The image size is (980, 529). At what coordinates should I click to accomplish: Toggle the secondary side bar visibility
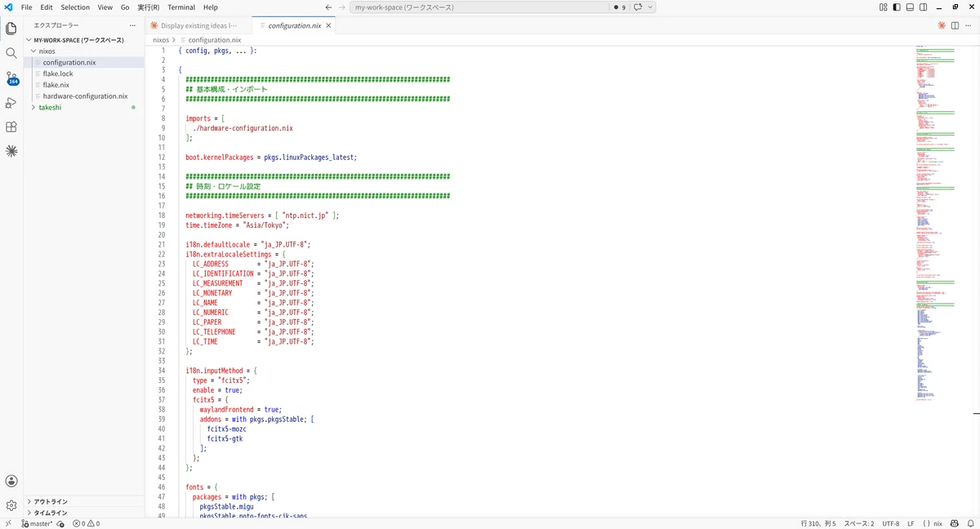(924, 7)
